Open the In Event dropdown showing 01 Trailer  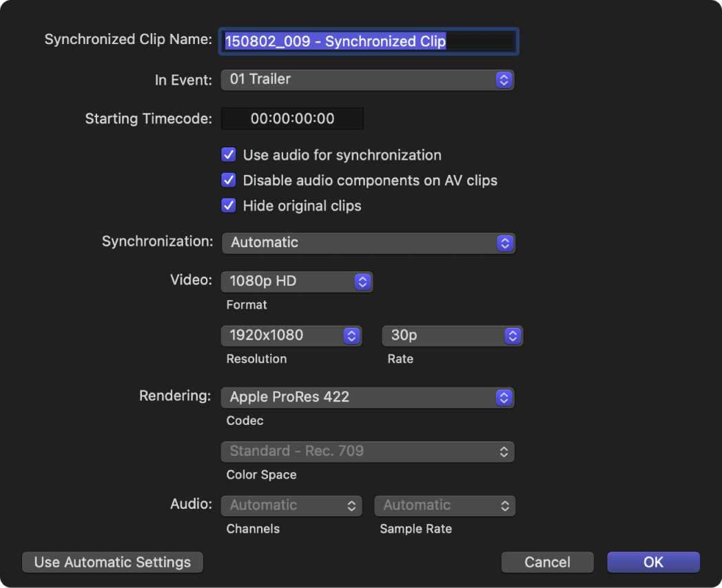(x=368, y=79)
